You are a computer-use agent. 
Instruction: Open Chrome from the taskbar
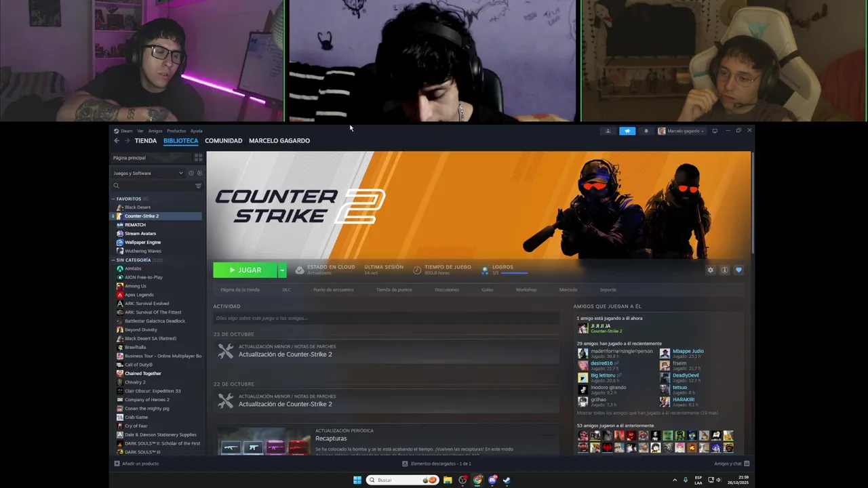[x=477, y=480]
